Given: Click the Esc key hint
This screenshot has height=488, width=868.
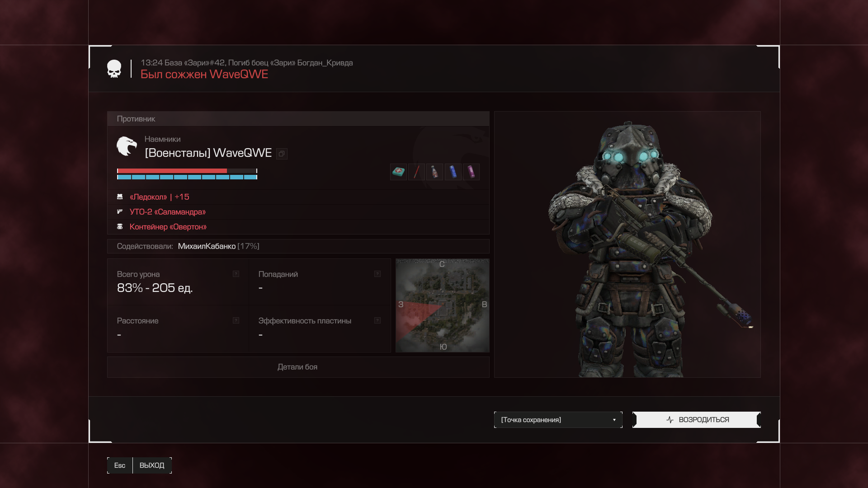Looking at the screenshot, I should point(120,465).
